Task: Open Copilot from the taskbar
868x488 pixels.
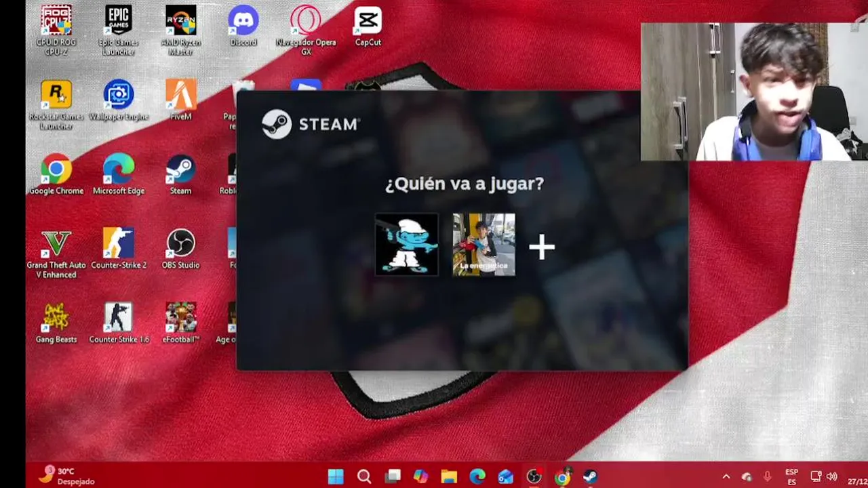Action: (x=420, y=476)
